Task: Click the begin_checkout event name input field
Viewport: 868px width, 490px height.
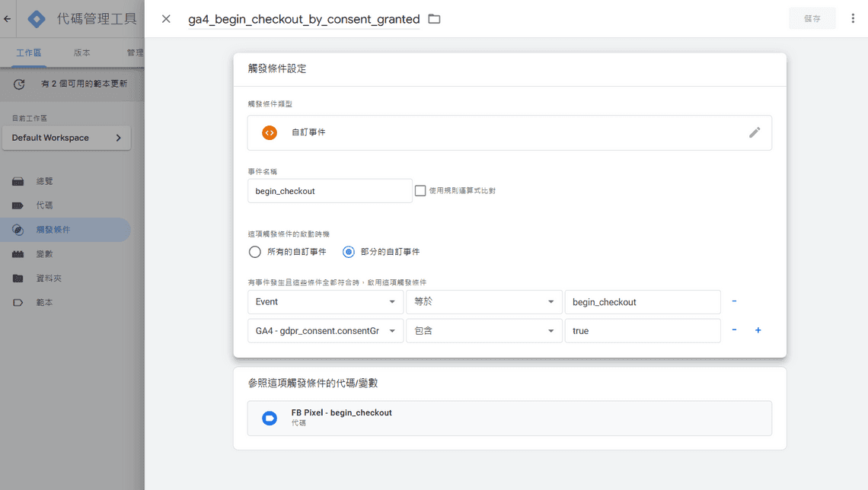Action: [x=330, y=190]
